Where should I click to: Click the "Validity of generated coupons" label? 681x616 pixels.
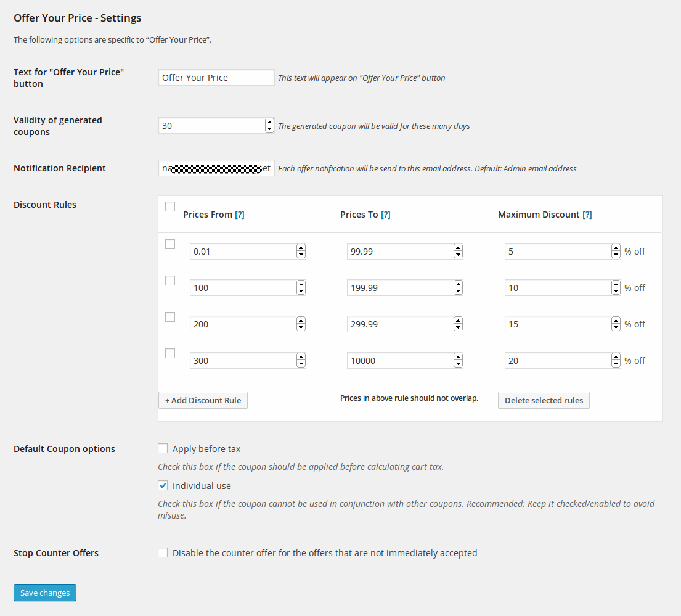(58, 126)
